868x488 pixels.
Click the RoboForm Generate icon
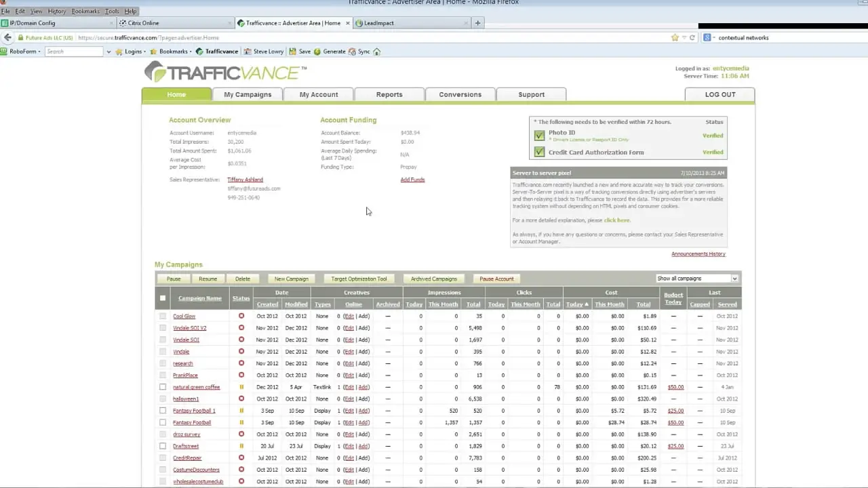click(330, 52)
